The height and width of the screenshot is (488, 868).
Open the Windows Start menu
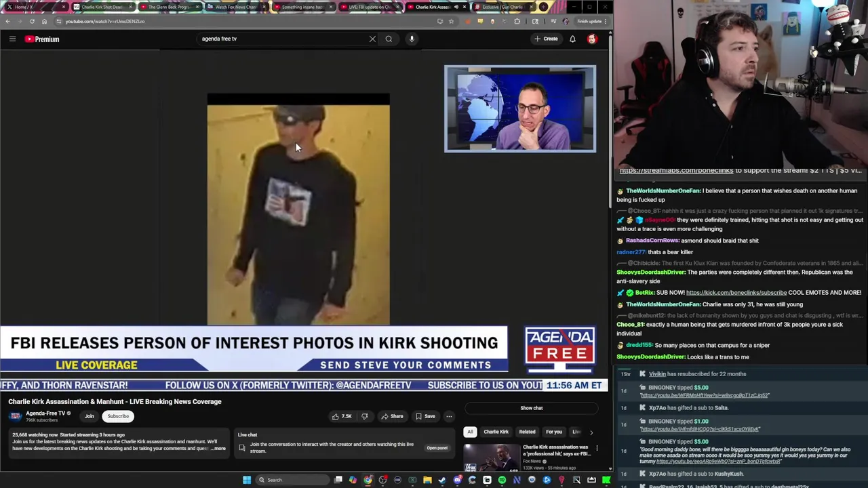pyautogui.click(x=247, y=480)
